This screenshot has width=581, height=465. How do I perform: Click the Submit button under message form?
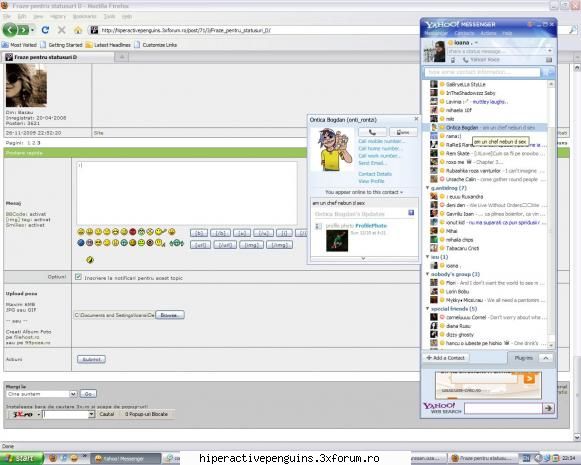(91, 359)
